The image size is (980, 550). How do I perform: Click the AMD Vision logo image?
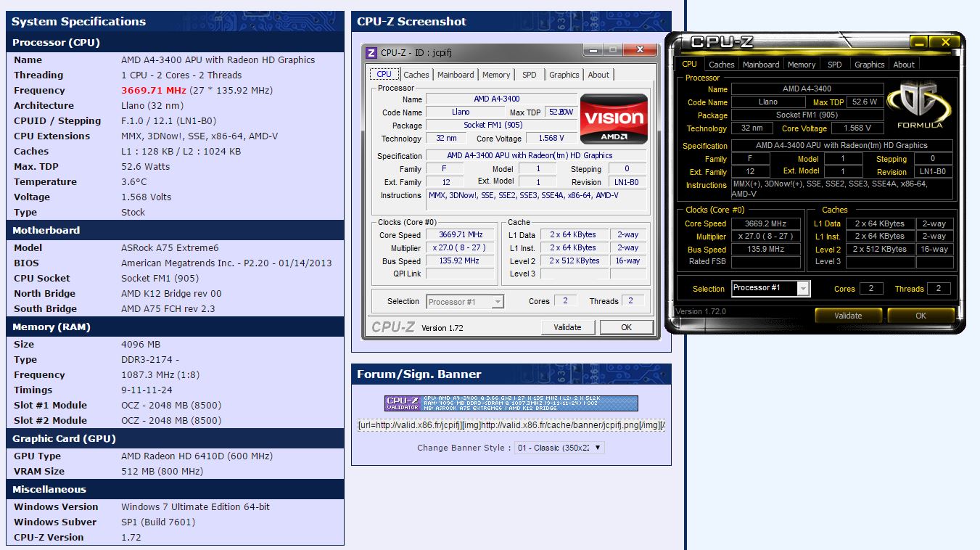click(613, 118)
